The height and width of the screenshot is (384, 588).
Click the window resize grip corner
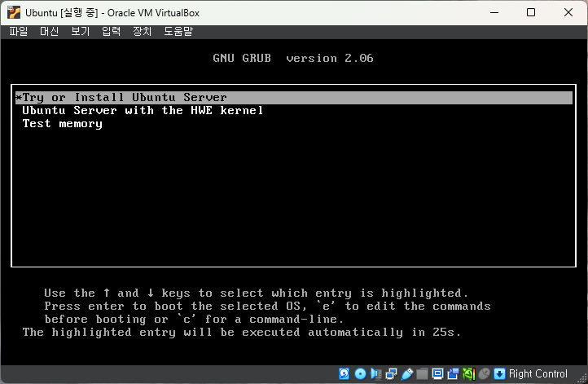(583, 379)
